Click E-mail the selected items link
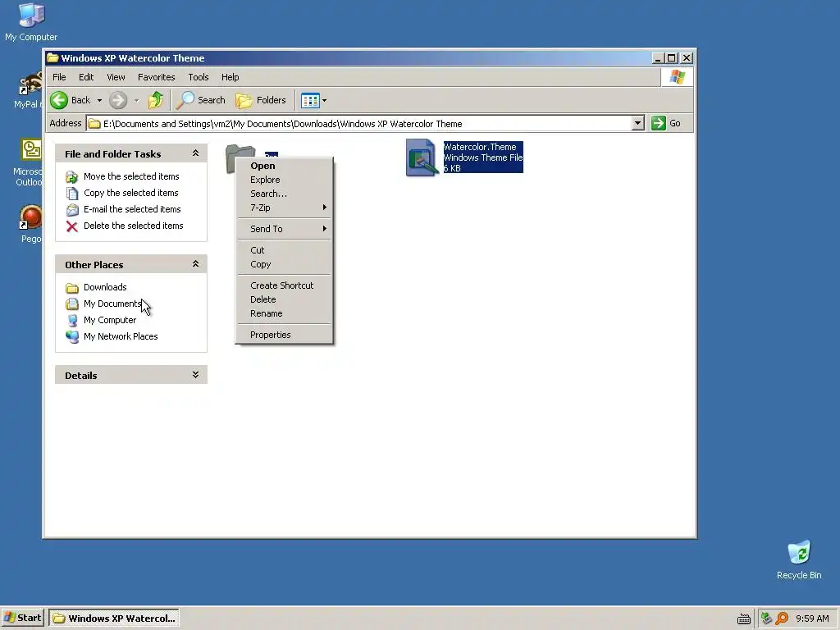Image resolution: width=840 pixels, height=630 pixels. [x=132, y=209]
